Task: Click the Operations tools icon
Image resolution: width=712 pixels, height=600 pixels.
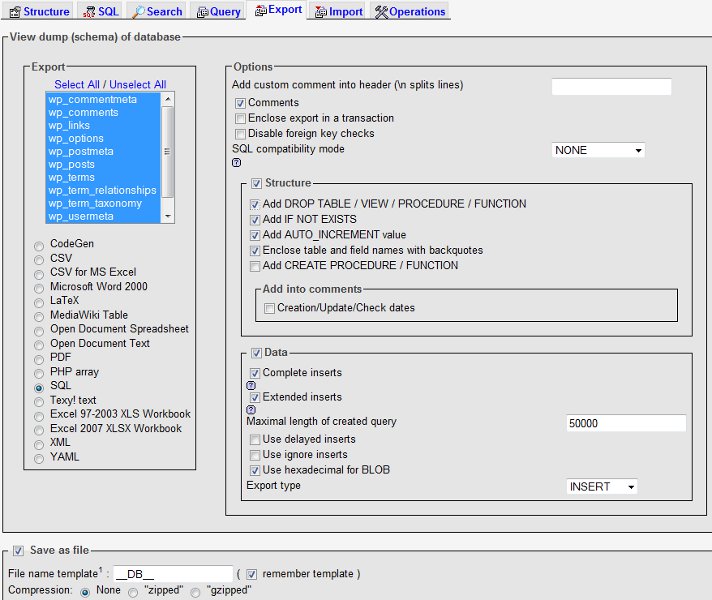Action: [x=381, y=12]
